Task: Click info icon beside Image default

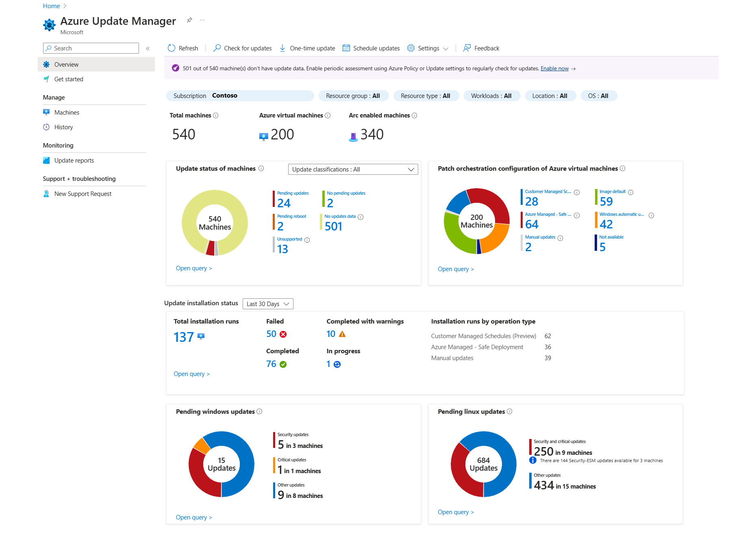Action: (631, 192)
